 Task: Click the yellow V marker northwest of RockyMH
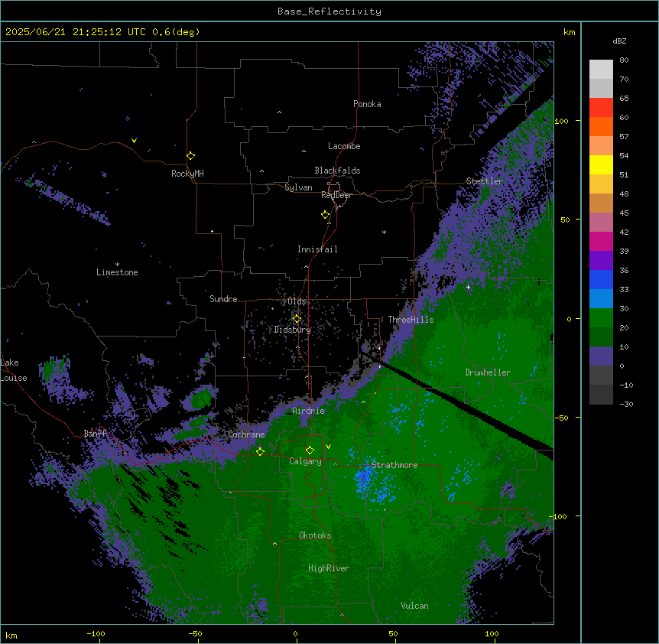coord(134,141)
